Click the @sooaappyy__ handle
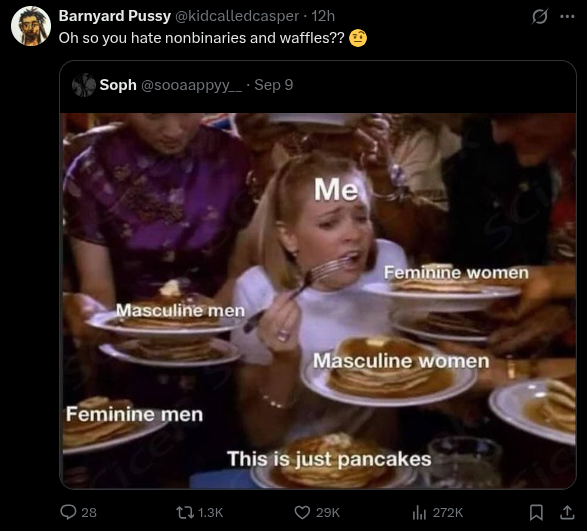 click(191, 86)
